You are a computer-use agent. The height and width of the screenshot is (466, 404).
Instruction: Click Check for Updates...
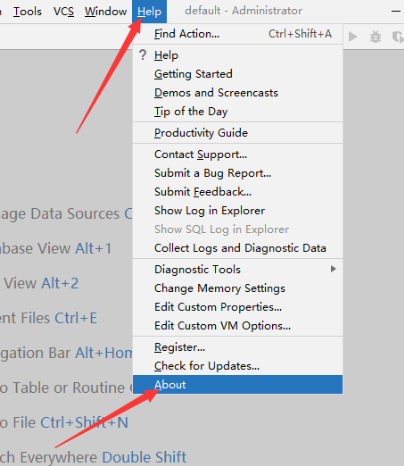238,366
